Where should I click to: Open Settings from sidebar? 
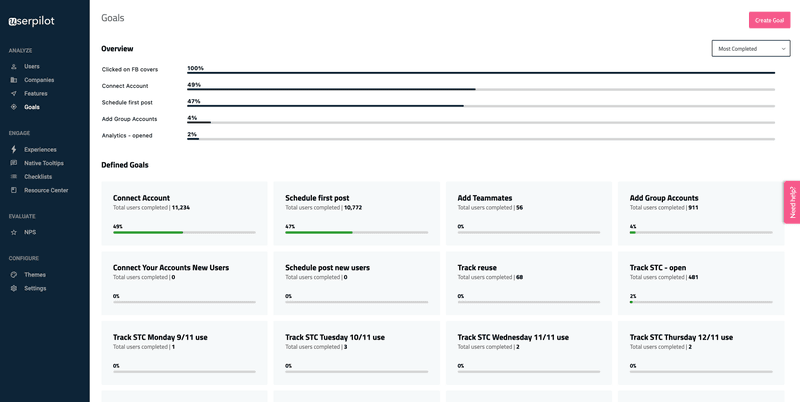click(x=35, y=288)
